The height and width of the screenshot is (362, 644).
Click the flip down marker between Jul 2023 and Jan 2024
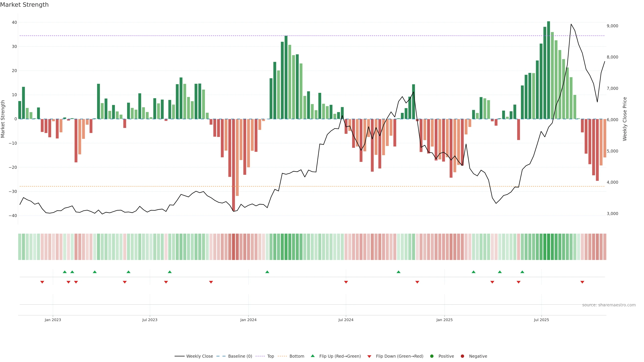211,282
